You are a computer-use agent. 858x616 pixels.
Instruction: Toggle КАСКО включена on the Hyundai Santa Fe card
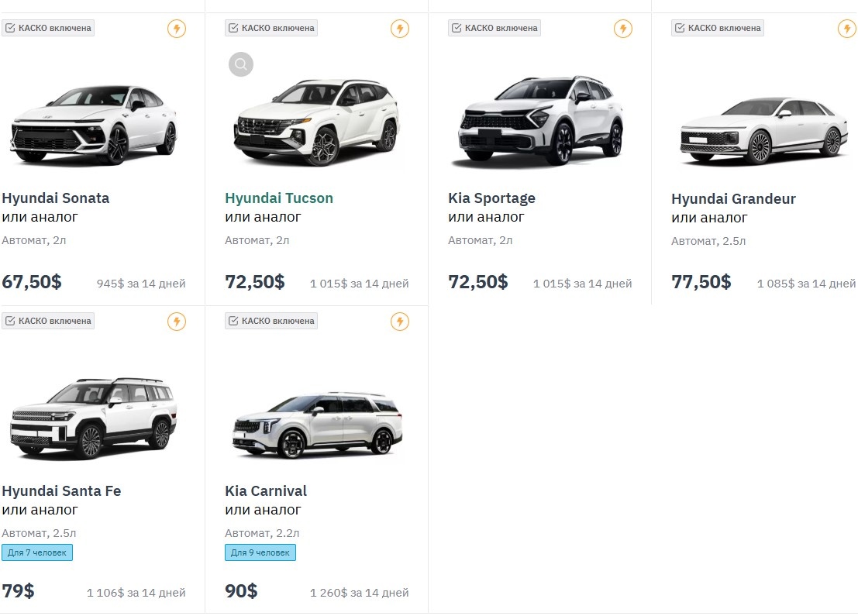[48, 321]
